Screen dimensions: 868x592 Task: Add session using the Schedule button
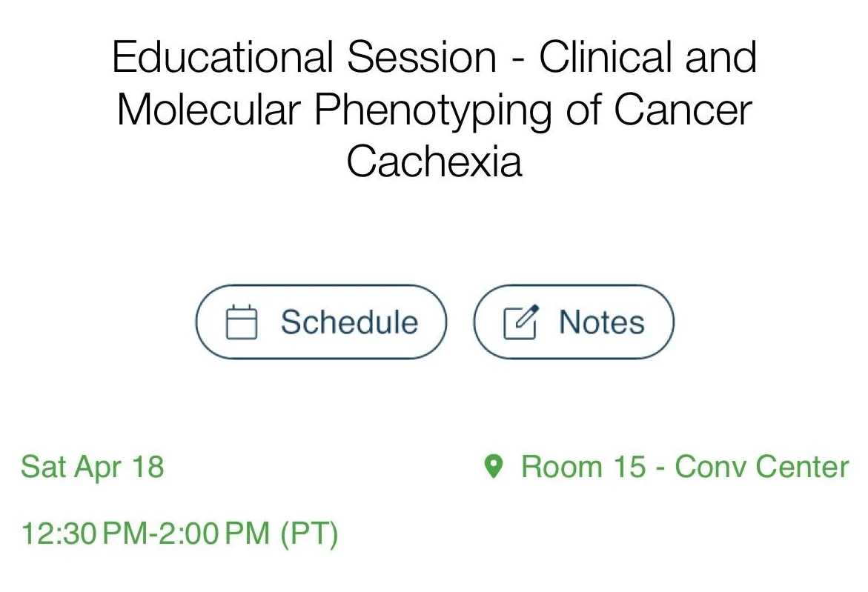click(x=322, y=322)
